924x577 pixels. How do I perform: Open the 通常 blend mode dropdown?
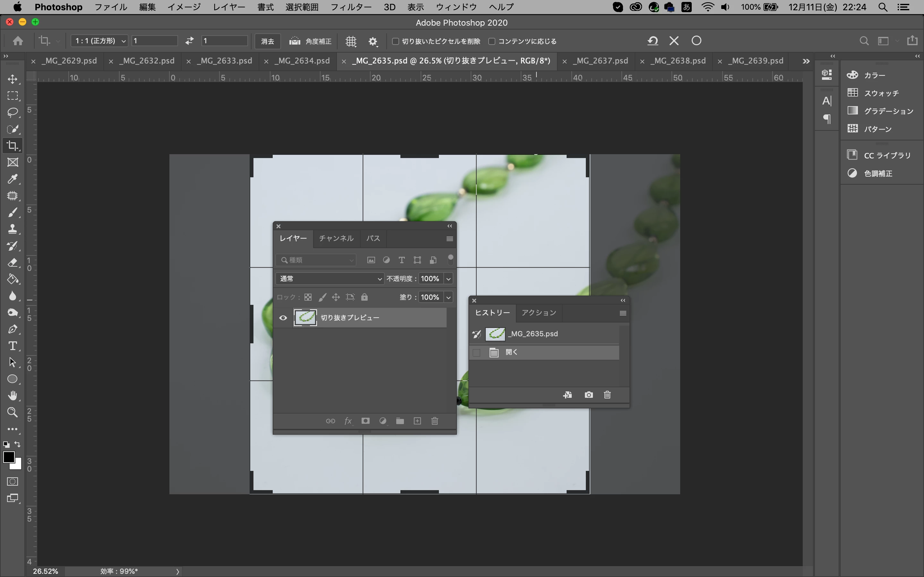(329, 279)
